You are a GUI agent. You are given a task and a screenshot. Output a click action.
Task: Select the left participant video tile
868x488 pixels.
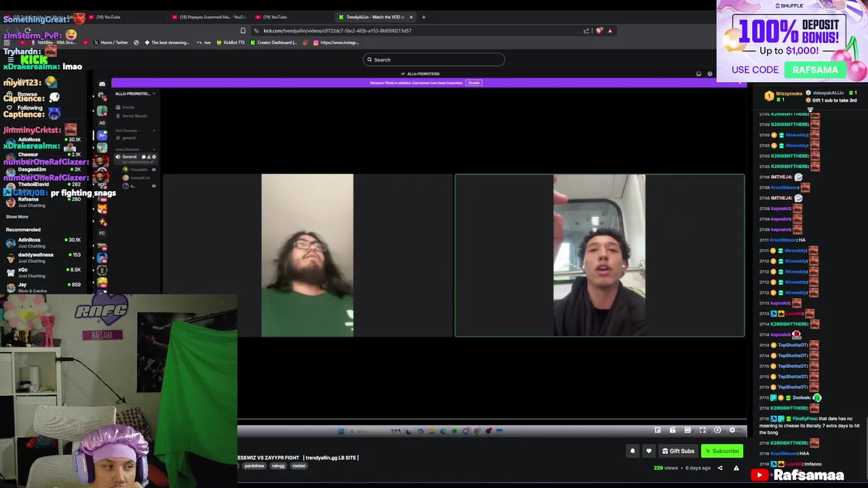tap(307, 255)
